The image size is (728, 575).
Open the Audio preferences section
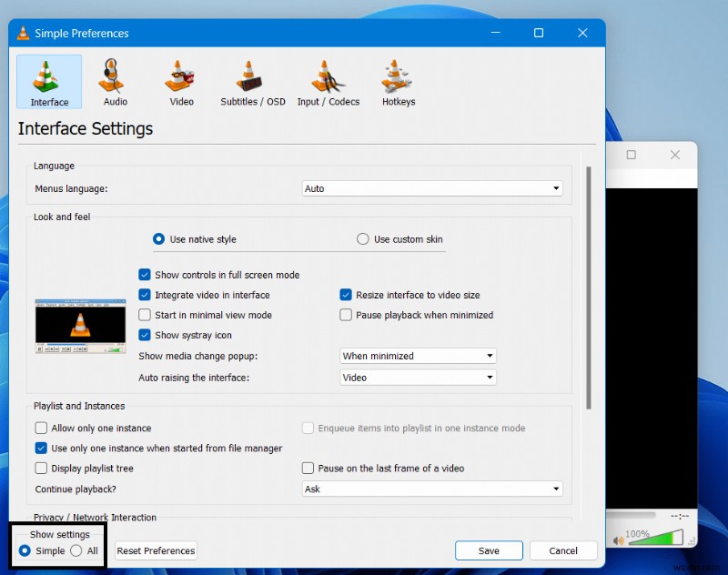tap(114, 81)
